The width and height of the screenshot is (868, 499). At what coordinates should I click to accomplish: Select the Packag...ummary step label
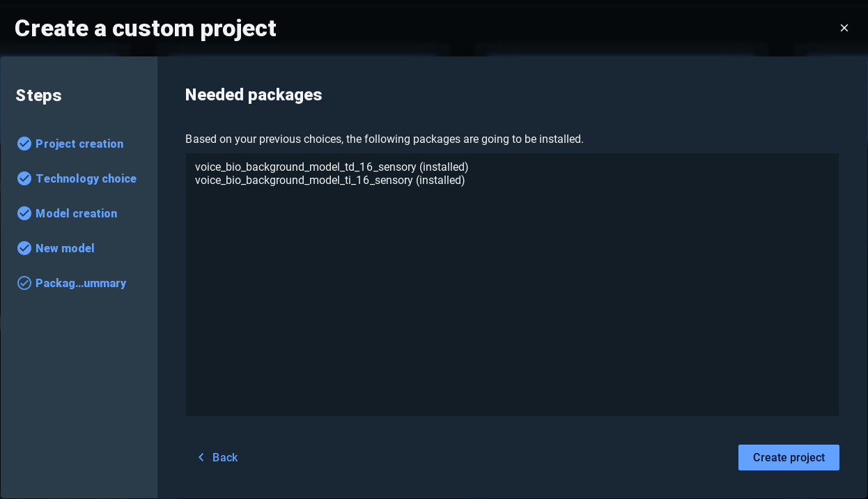coord(81,283)
